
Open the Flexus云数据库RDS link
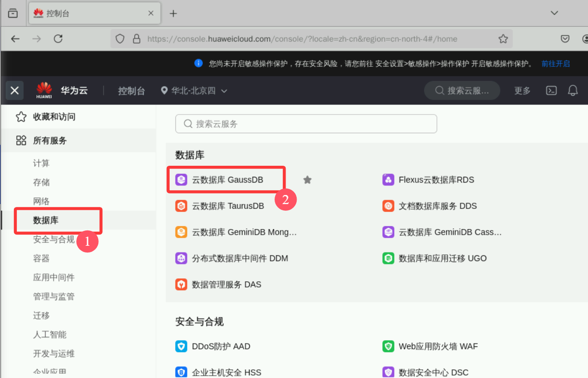[x=437, y=180]
